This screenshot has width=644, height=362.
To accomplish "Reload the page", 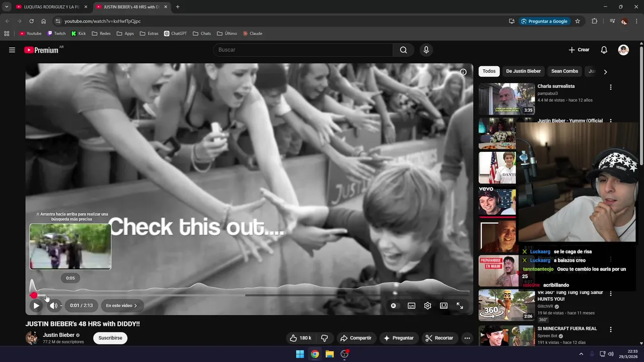I will point(31,21).
